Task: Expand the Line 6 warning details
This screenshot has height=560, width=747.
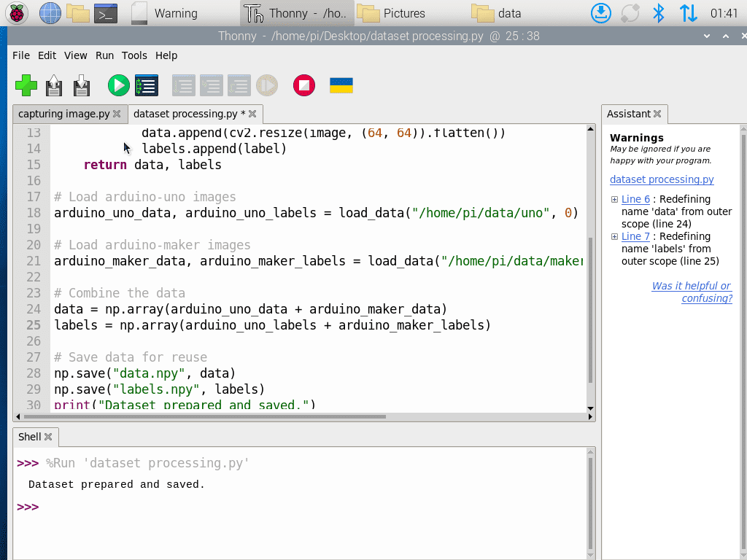Action: [614, 200]
